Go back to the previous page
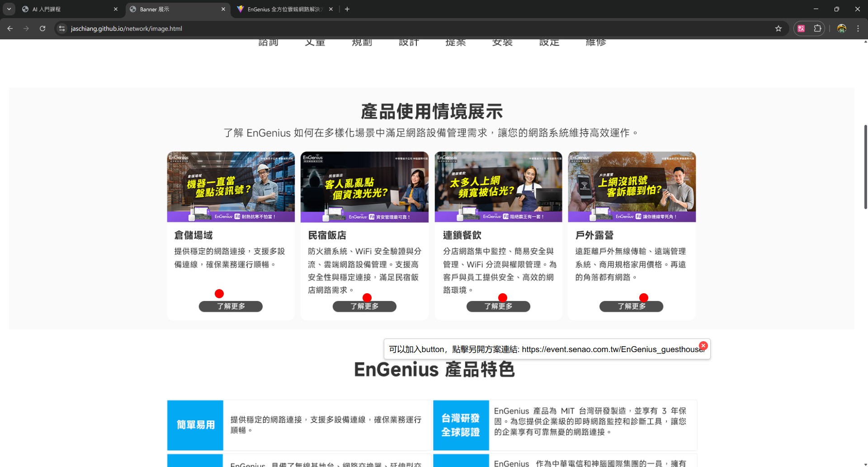The image size is (868, 467). coord(10,29)
